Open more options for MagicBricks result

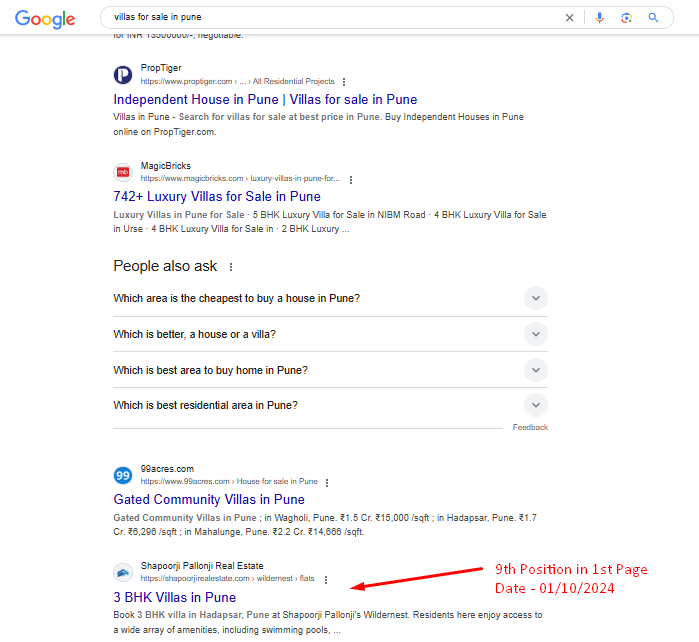(351, 179)
